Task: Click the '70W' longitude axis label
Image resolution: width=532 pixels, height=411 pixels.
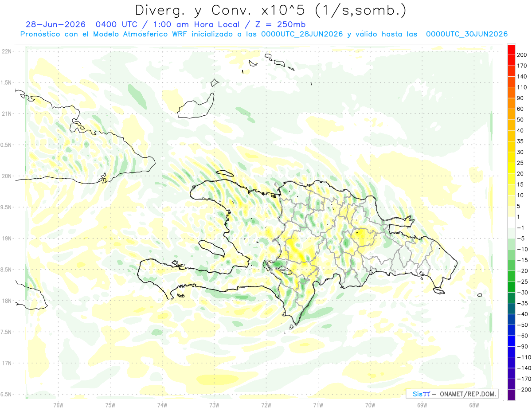Action: [370, 404]
